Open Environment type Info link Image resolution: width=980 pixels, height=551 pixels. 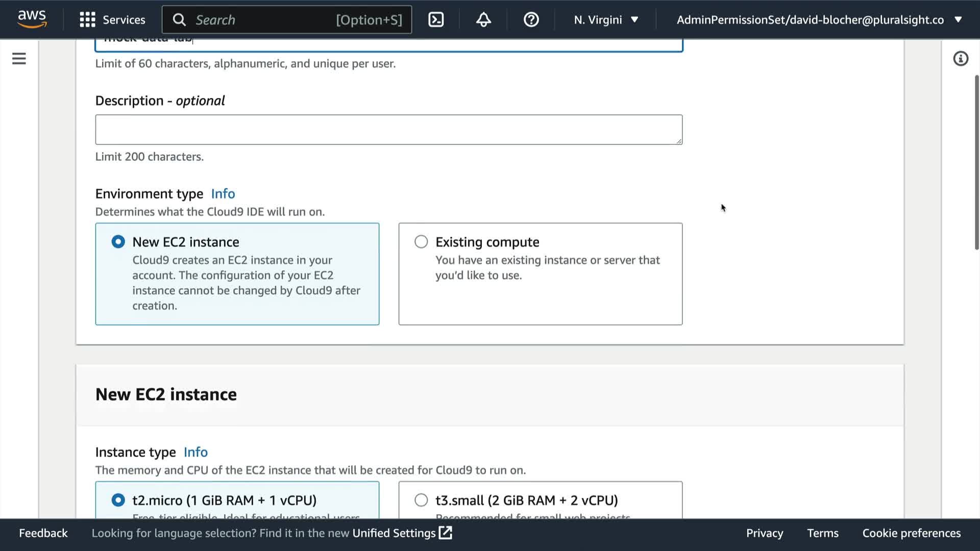(223, 194)
